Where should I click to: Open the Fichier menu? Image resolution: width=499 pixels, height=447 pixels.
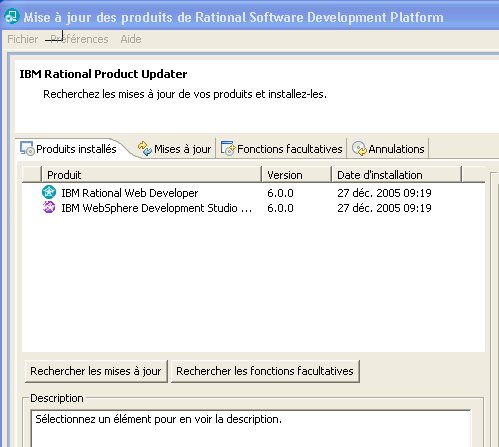(22, 39)
